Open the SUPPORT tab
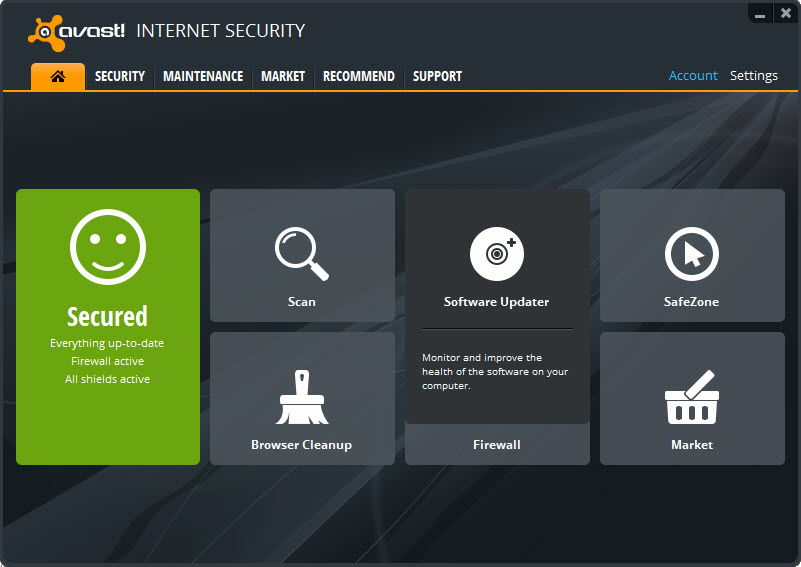Image resolution: width=801 pixels, height=567 pixels. pyautogui.click(x=437, y=77)
